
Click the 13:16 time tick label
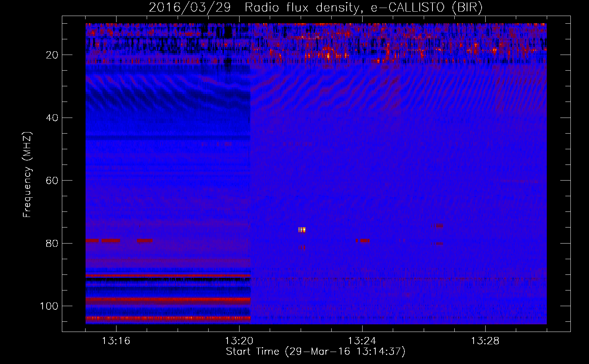(x=116, y=341)
